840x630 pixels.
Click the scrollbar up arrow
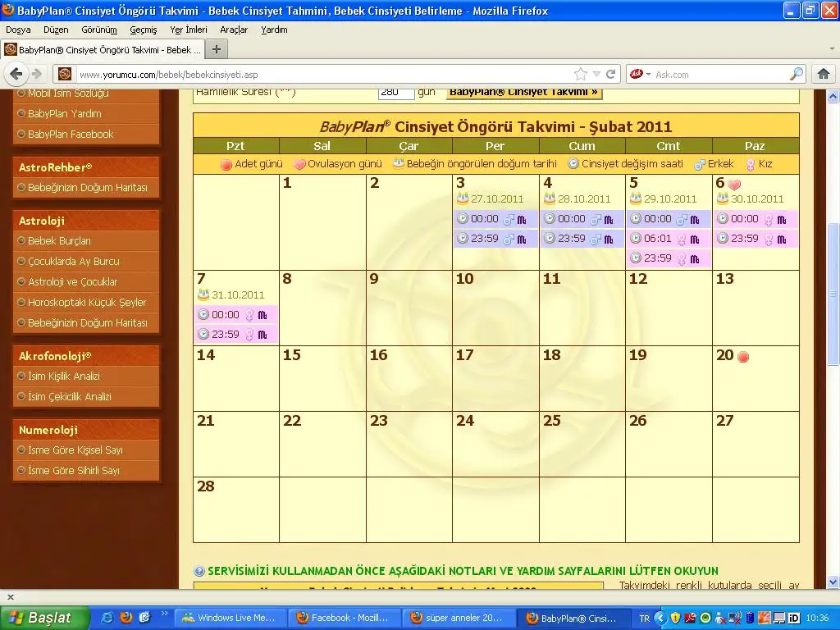click(833, 97)
